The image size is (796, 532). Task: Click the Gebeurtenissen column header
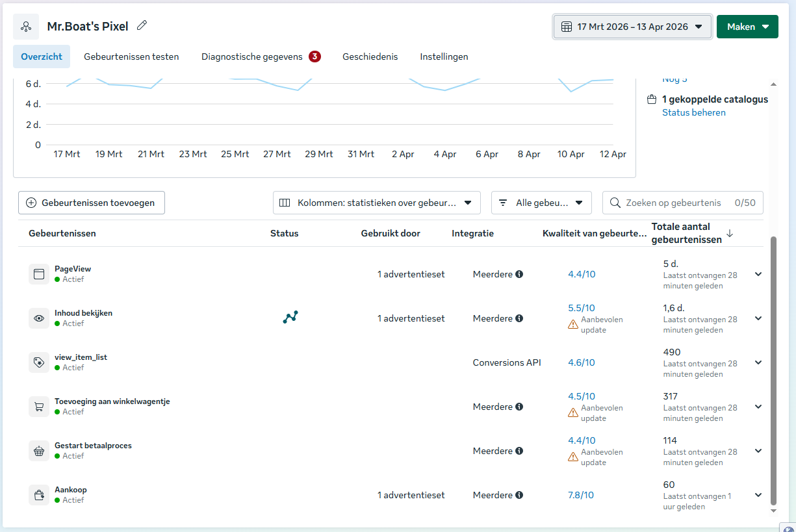pyautogui.click(x=62, y=233)
